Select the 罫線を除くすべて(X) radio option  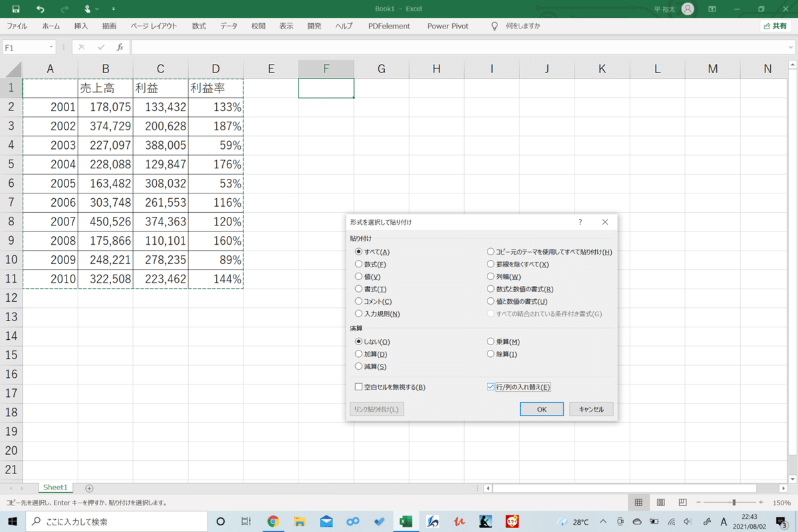[x=491, y=264]
